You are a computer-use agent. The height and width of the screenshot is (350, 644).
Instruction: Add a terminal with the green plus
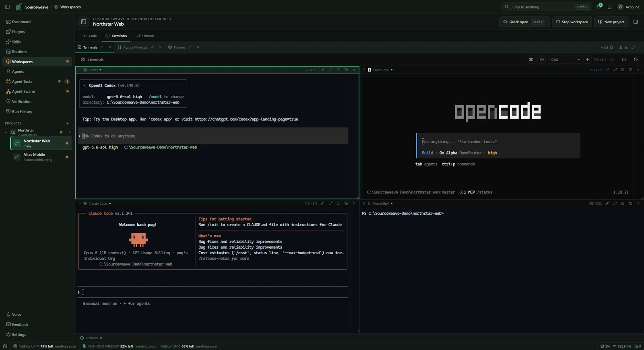pos(587,60)
